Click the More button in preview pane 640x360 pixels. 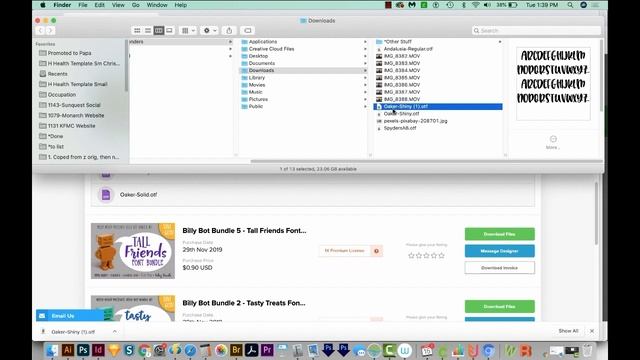[553, 142]
